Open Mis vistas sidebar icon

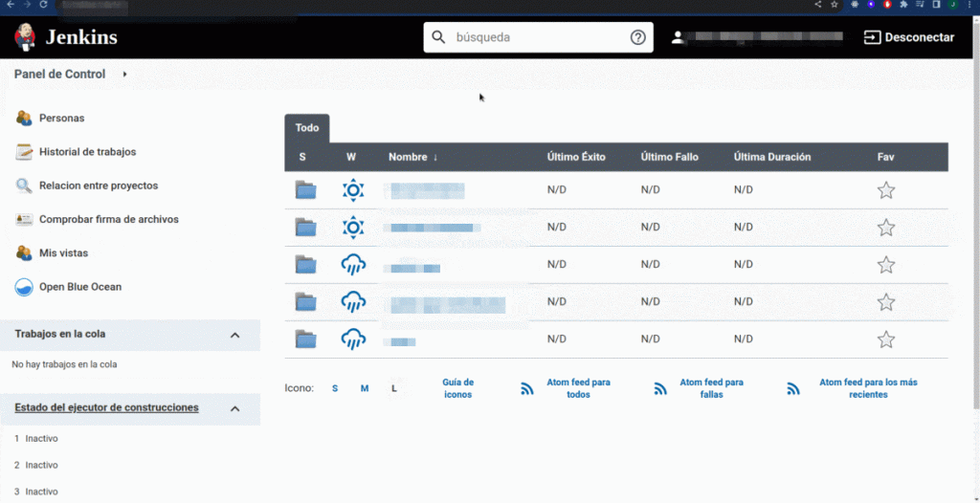click(24, 253)
